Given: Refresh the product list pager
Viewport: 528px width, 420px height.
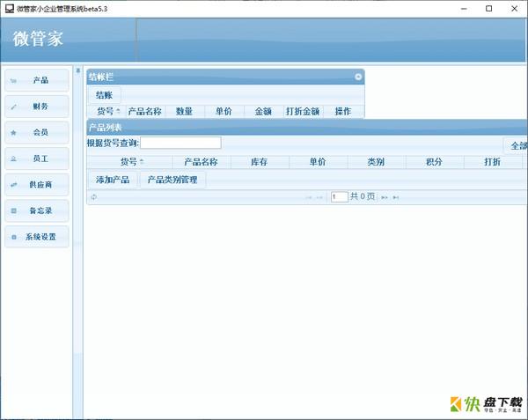Looking at the screenshot, I should coord(94,197).
